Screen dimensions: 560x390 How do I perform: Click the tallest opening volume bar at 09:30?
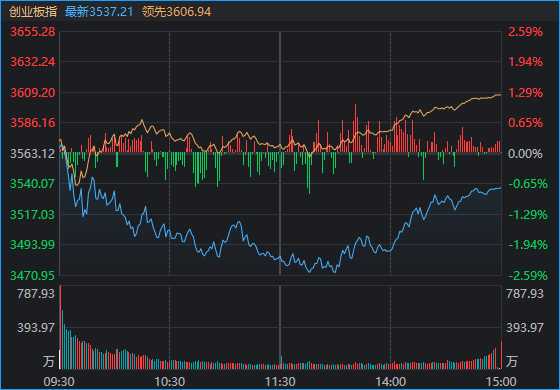[60, 327]
